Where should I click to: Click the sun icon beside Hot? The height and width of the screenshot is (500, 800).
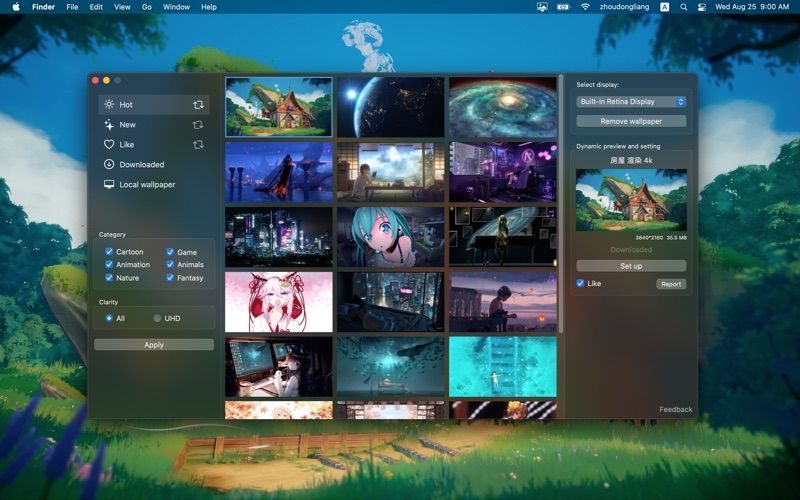tap(109, 104)
